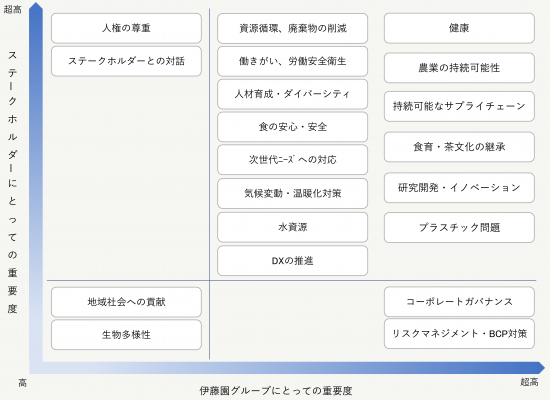Click the 資源循環、廃棄物の削減 box
Screen dimensions: 550x400
click(293, 28)
